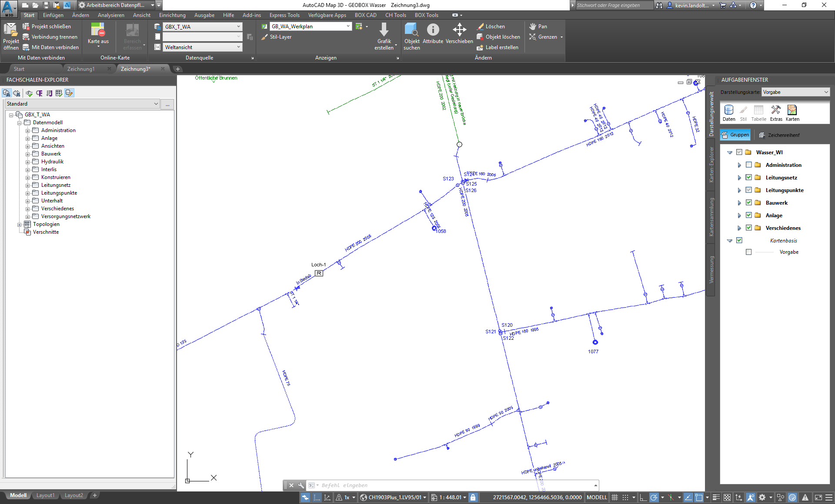Viewport: 835px width, 504px height.
Task: Click Label erstellen tool
Action: tap(498, 47)
